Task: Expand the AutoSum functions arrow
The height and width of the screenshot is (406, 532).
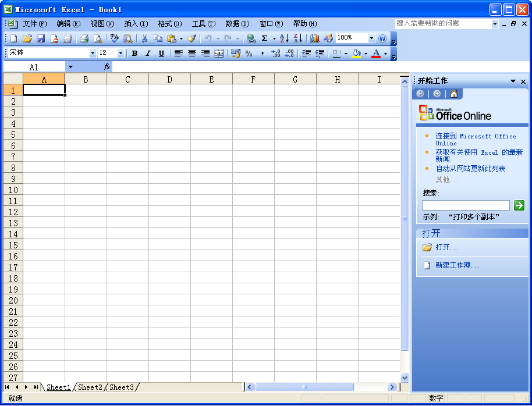Action: pos(274,38)
